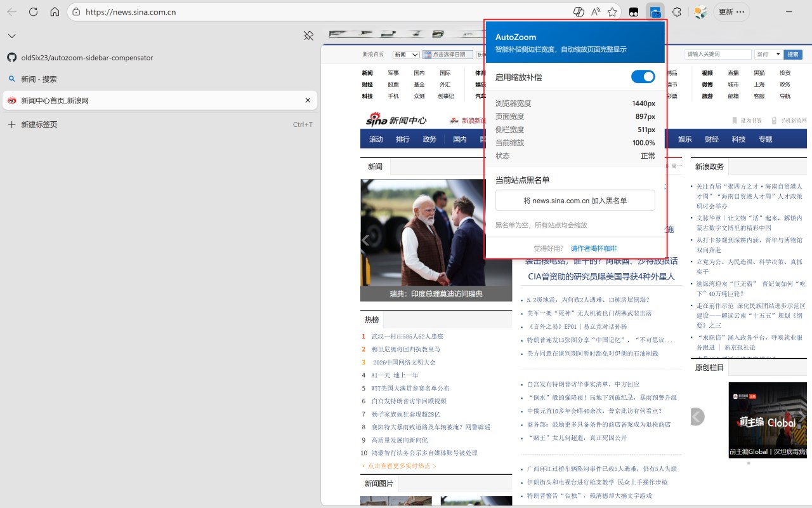Click the 设为书签 bookmark icon
The height and width of the screenshot is (508, 812).
point(735,121)
